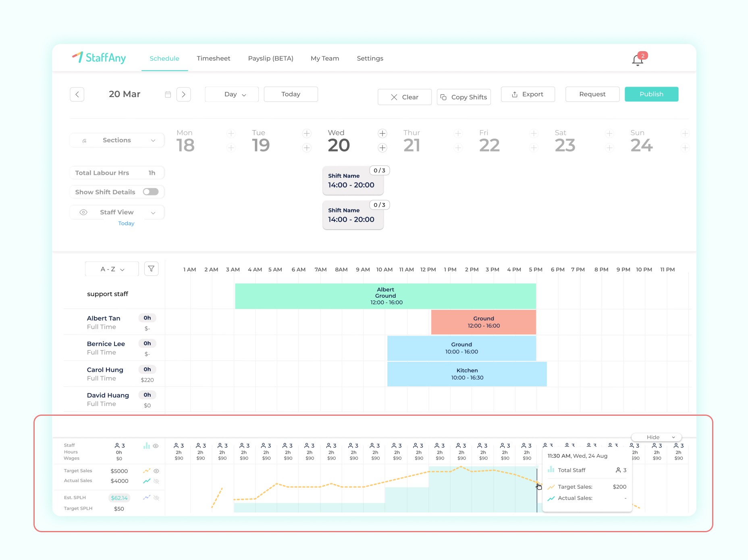Open the notifications bell
748x560 pixels.
pos(637,60)
